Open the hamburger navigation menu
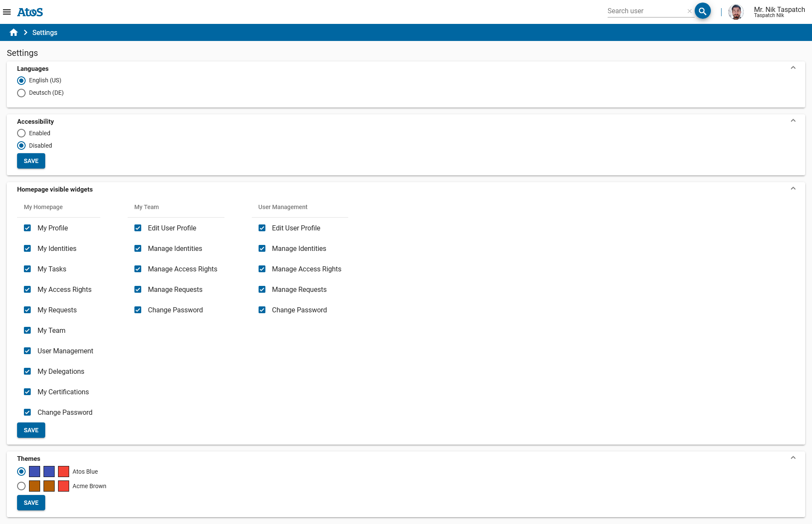This screenshot has width=812, height=524. [x=7, y=12]
